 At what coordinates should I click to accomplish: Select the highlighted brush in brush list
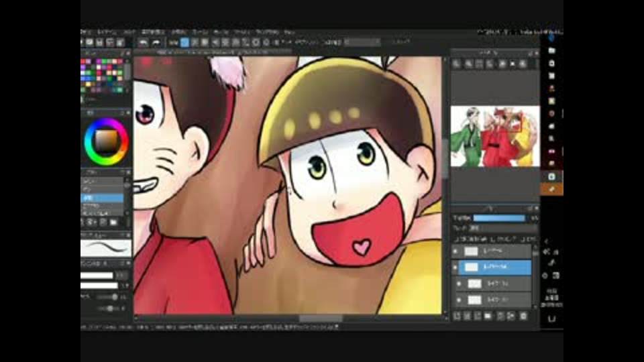[102, 198]
